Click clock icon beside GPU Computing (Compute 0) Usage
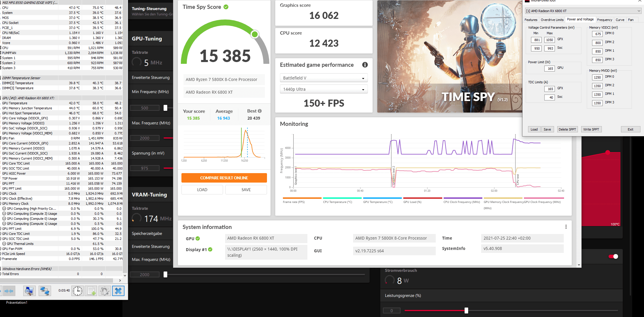The image size is (644, 317). click(4, 219)
